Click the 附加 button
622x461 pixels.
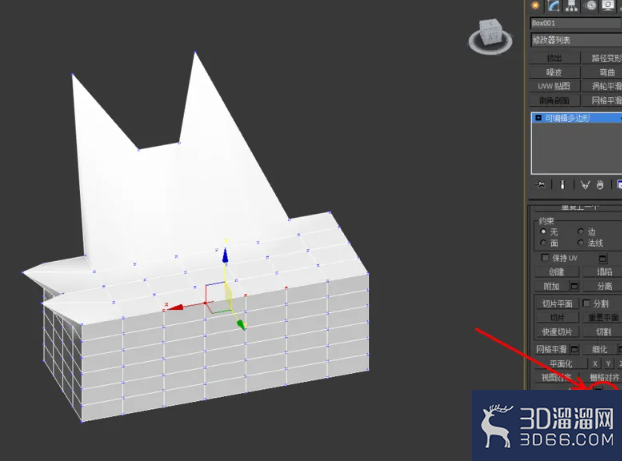(x=552, y=286)
